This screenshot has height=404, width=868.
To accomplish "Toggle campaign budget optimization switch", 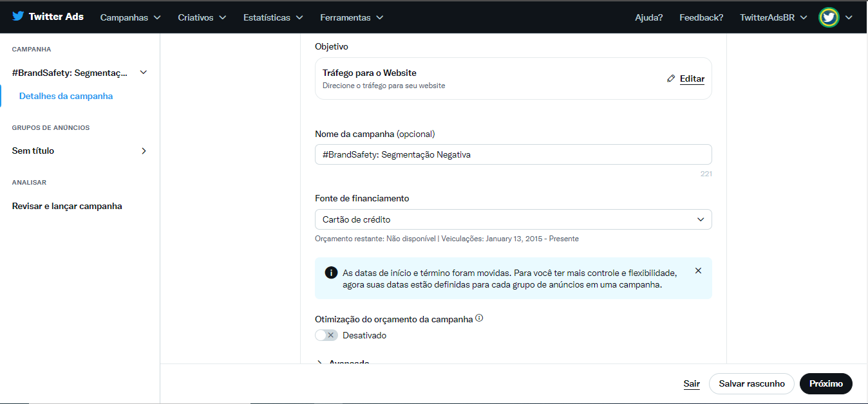I will coord(326,335).
